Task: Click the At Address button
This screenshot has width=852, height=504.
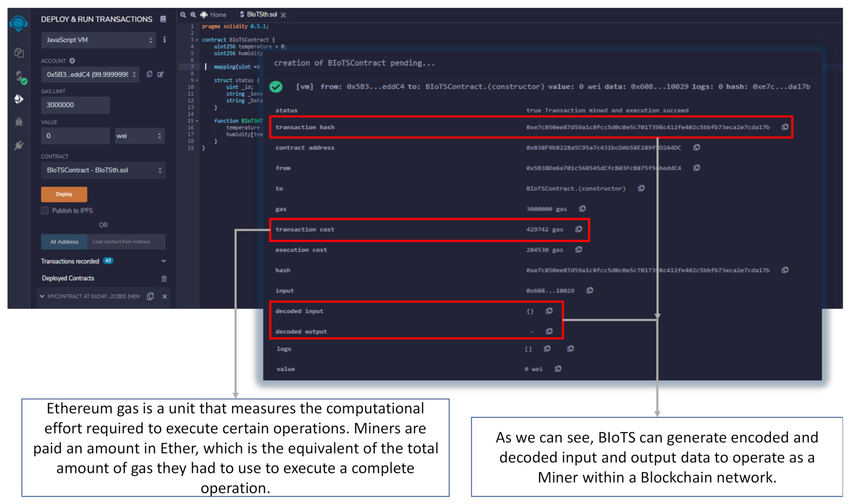Action: (x=64, y=242)
